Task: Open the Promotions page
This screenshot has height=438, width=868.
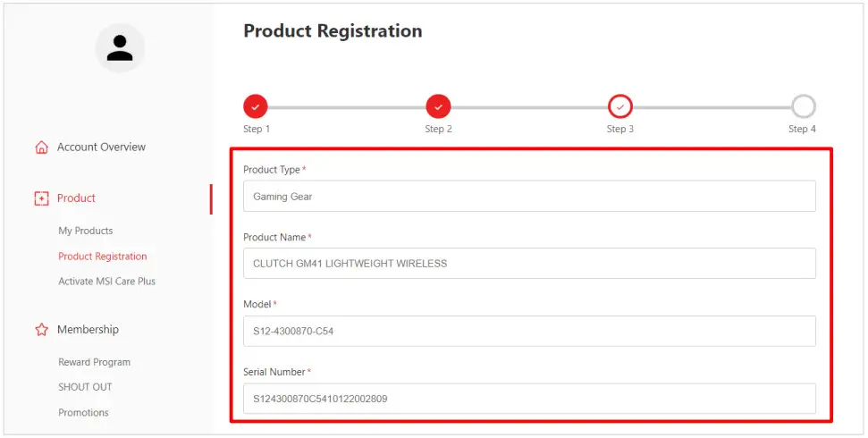Action: 83,413
